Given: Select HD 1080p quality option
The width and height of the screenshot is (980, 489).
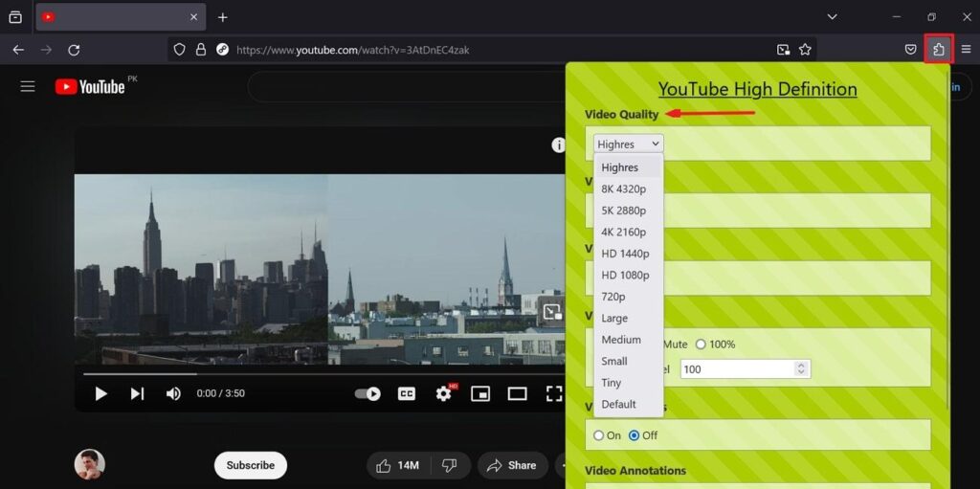Looking at the screenshot, I should 628,275.
